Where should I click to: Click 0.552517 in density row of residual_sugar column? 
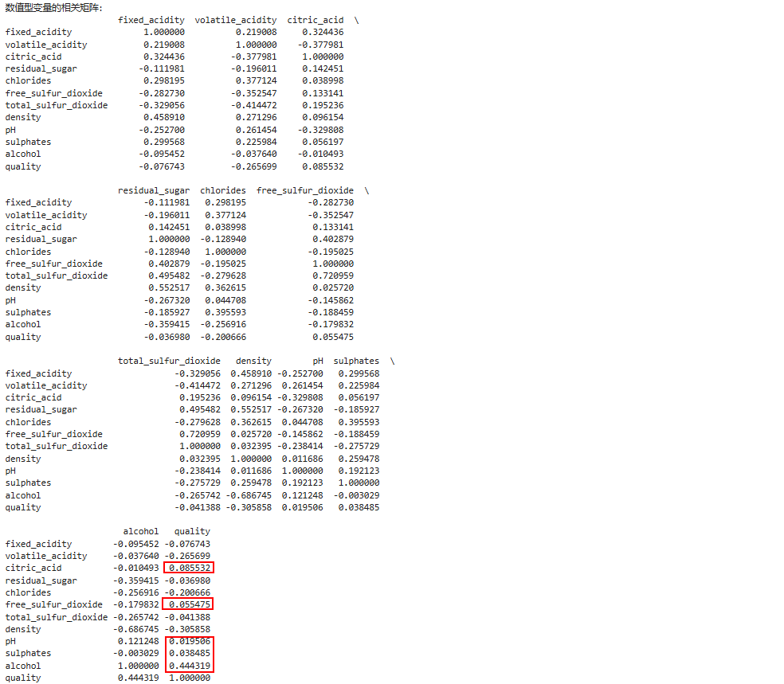[x=169, y=287]
